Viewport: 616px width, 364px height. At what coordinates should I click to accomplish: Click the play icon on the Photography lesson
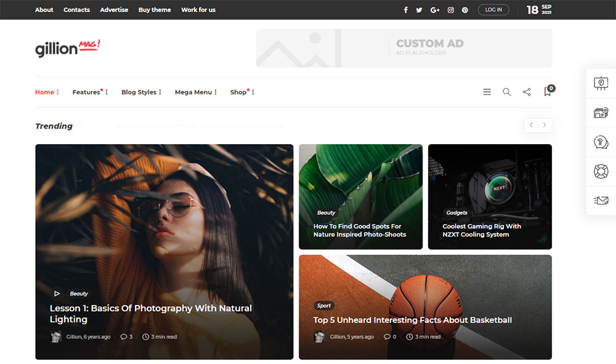point(57,293)
